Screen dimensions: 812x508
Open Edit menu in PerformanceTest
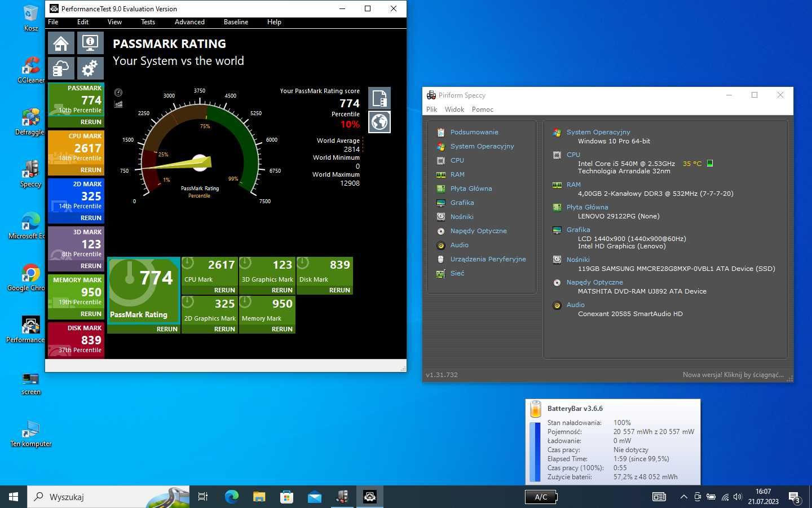click(x=83, y=22)
